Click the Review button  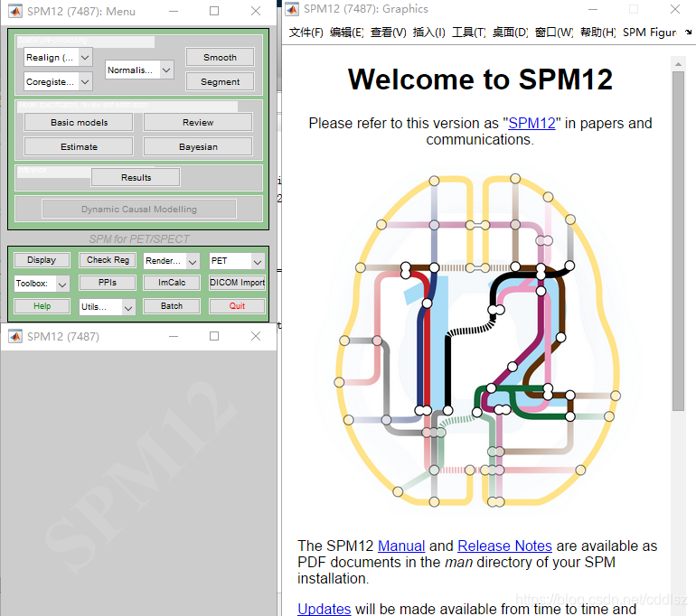pyautogui.click(x=198, y=123)
